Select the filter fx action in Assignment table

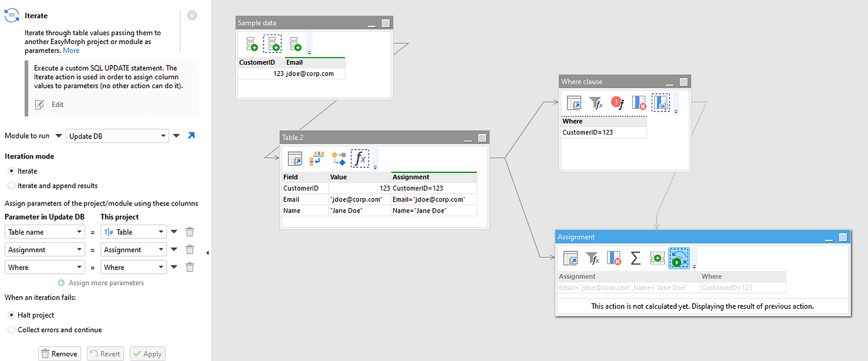coord(593,258)
